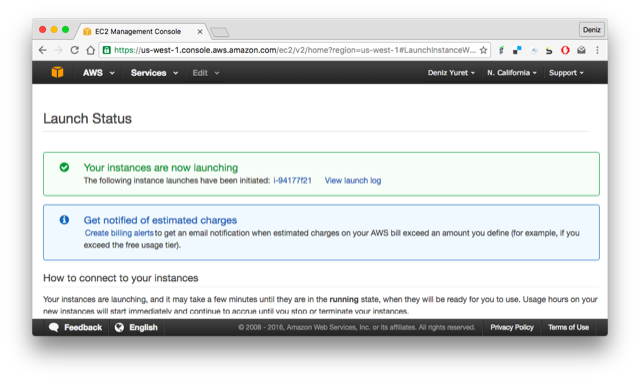Close the EC2 Management Console tab
Image resolution: width=640 pixels, height=382 pixels.
[200, 31]
